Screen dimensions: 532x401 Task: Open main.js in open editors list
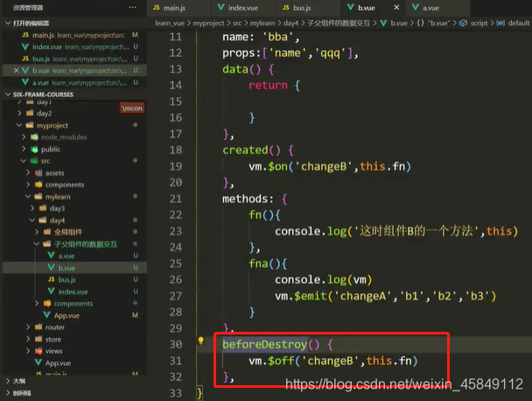point(74,35)
